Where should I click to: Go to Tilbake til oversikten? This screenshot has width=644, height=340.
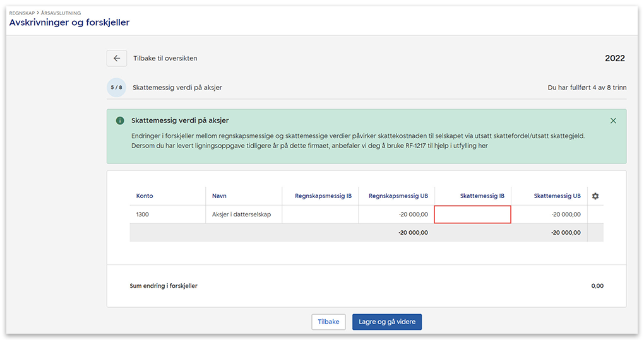165,58
